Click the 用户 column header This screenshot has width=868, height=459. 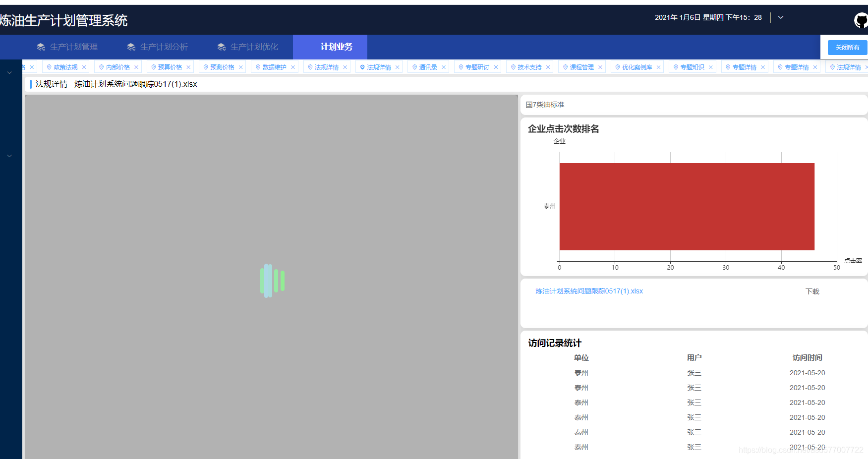click(694, 358)
